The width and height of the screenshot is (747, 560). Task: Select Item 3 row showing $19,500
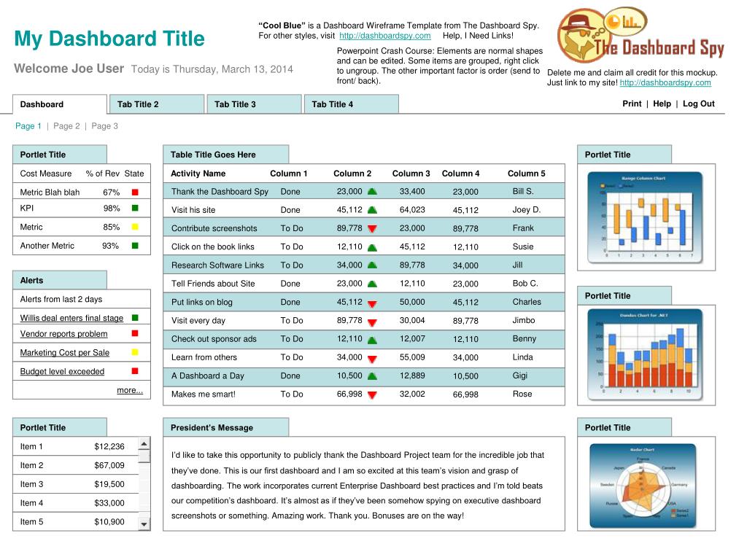(x=76, y=484)
